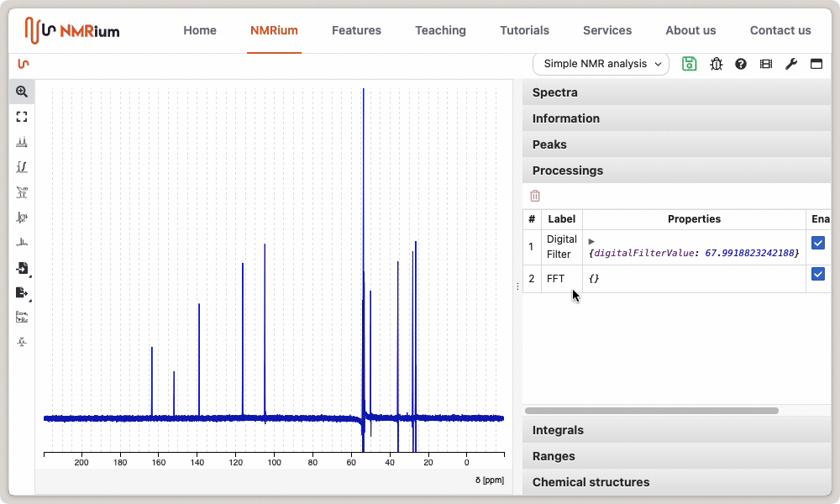The width and height of the screenshot is (840, 504).
Task: Toggle fullscreen mode icon in header
Action: (816, 64)
